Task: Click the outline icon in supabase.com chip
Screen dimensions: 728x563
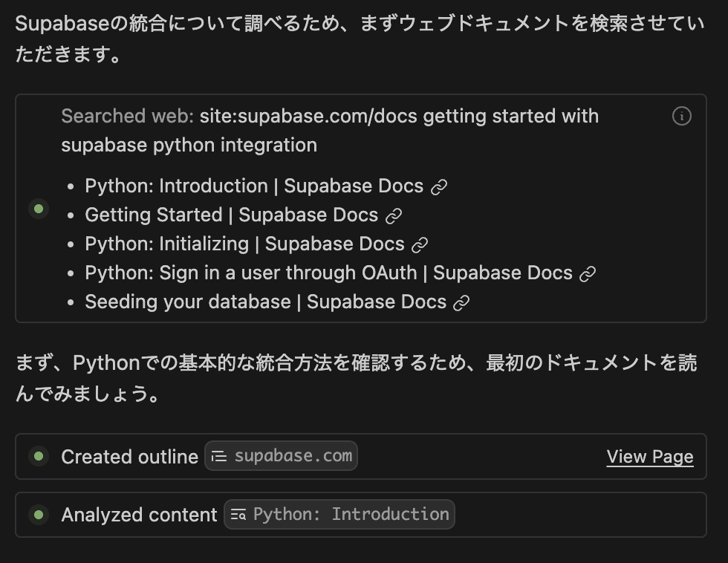Action: [x=218, y=456]
